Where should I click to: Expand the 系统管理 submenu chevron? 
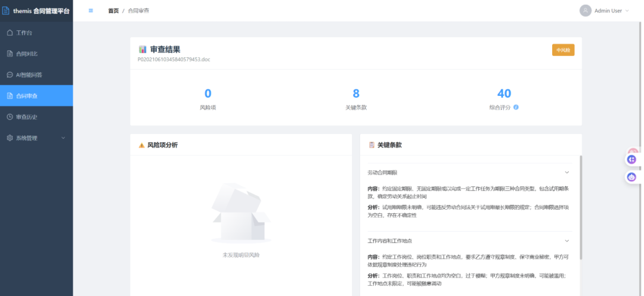pos(63,138)
